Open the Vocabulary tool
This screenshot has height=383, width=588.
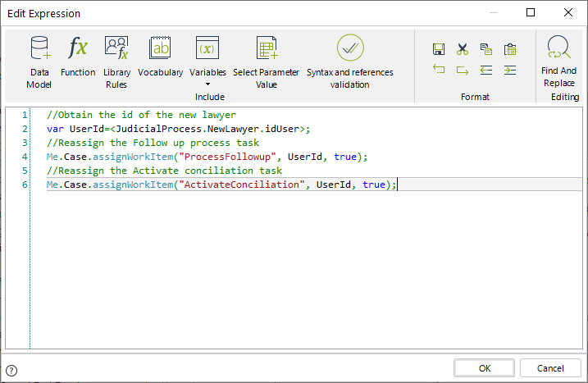(x=160, y=57)
